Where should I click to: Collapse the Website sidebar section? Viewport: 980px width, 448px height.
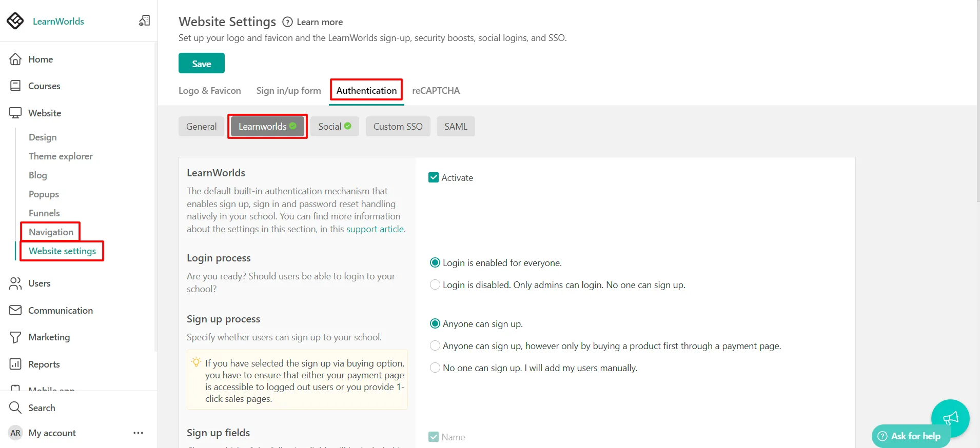point(44,113)
